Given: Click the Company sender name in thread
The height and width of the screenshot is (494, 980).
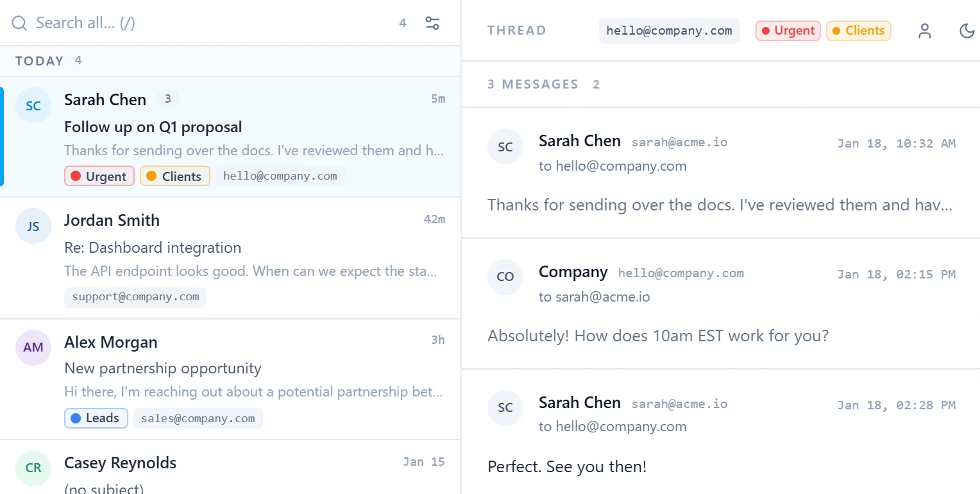Looking at the screenshot, I should click(x=573, y=271).
